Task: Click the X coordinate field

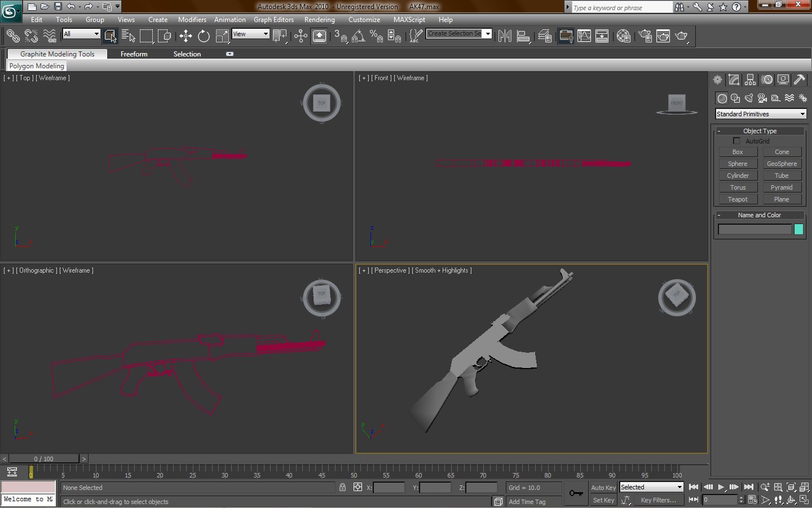Action: point(389,487)
